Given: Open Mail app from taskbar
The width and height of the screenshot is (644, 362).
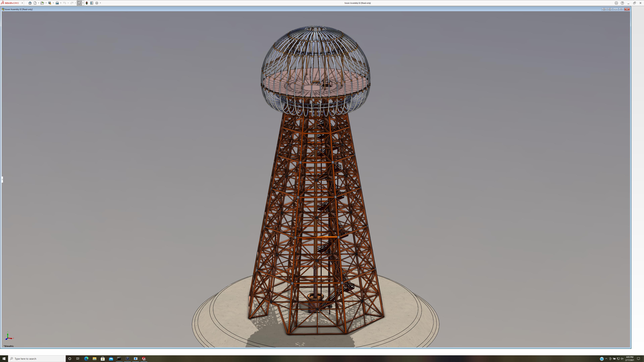Looking at the screenshot, I should 111,358.
